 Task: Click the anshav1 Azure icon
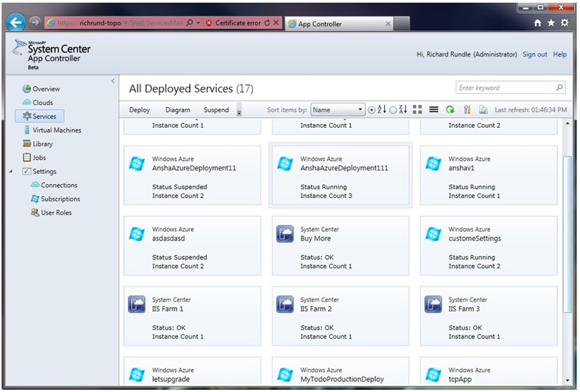coord(433,164)
